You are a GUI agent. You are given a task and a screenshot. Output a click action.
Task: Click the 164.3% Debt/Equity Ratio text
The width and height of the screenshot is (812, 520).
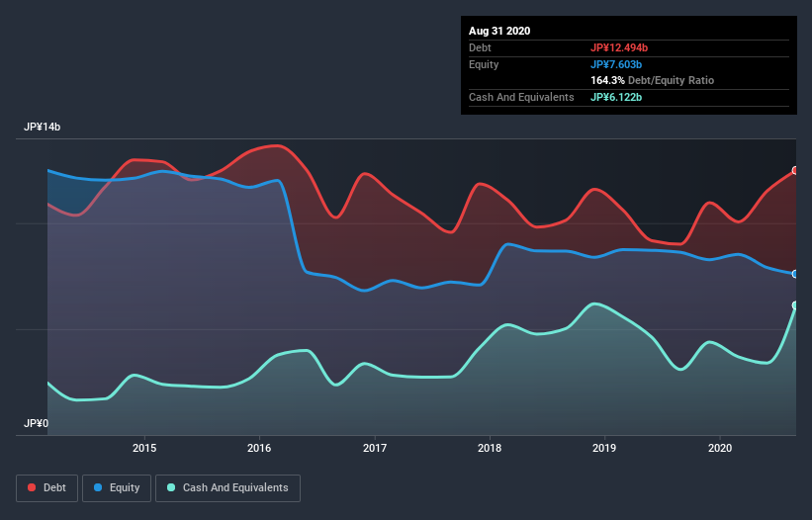tap(652, 80)
